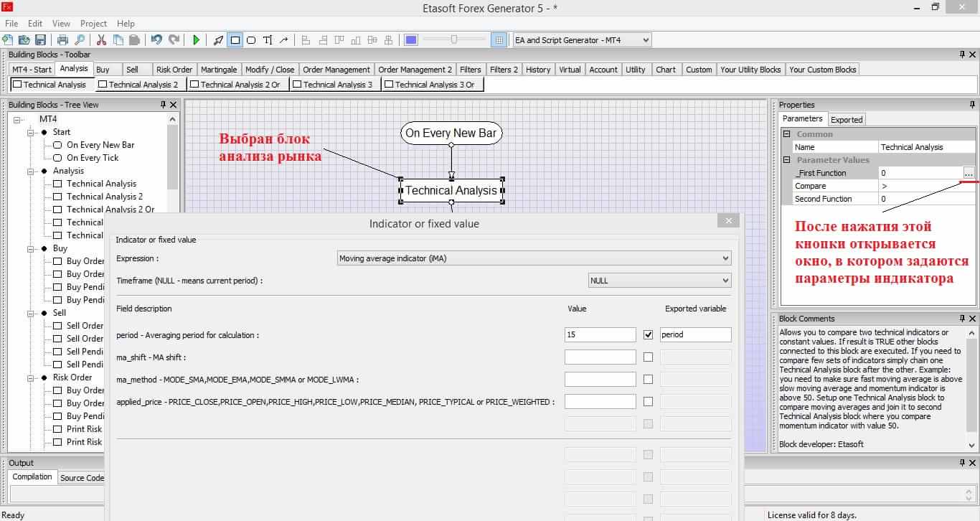This screenshot has width=980, height=521.
Task: Select the rectangle block drawing tool
Action: pyautogui.click(x=235, y=40)
